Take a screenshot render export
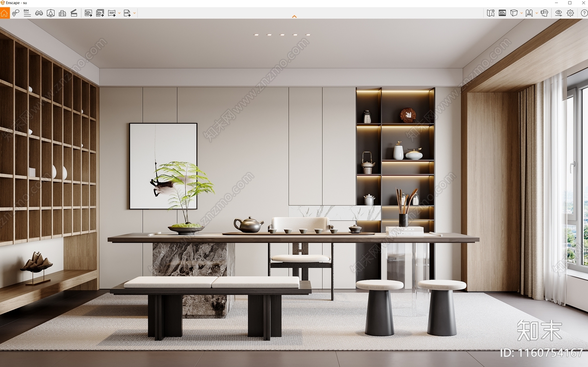 click(x=88, y=13)
